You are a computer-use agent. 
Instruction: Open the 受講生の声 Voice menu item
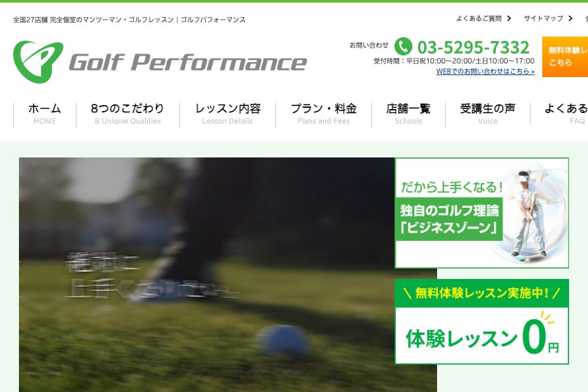487,114
